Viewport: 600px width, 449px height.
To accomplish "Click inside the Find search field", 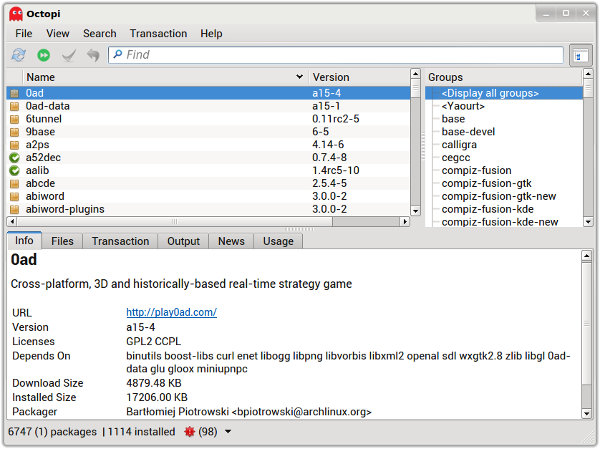I will pyautogui.click(x=336, y=55).
